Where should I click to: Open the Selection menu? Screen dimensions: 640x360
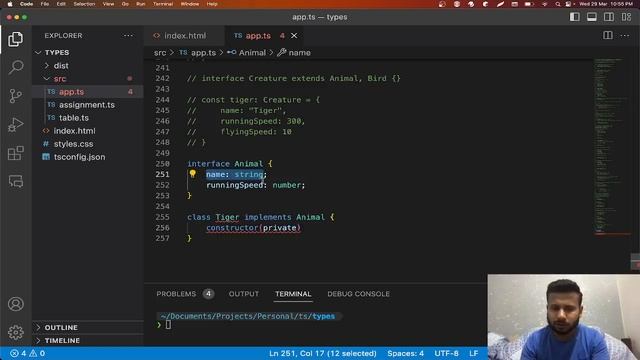pos(84,4)
